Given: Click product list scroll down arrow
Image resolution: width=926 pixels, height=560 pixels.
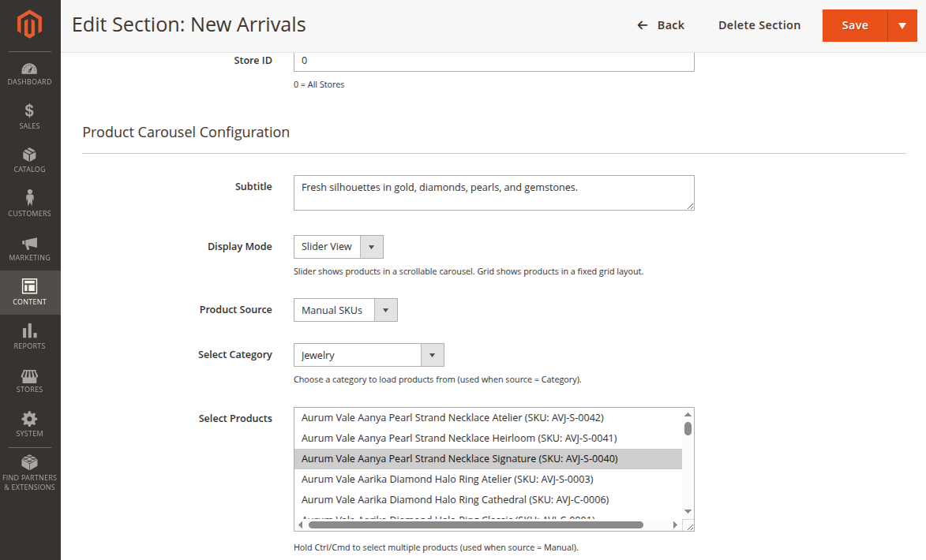Looking at the screenshot, I should (688, 512).
